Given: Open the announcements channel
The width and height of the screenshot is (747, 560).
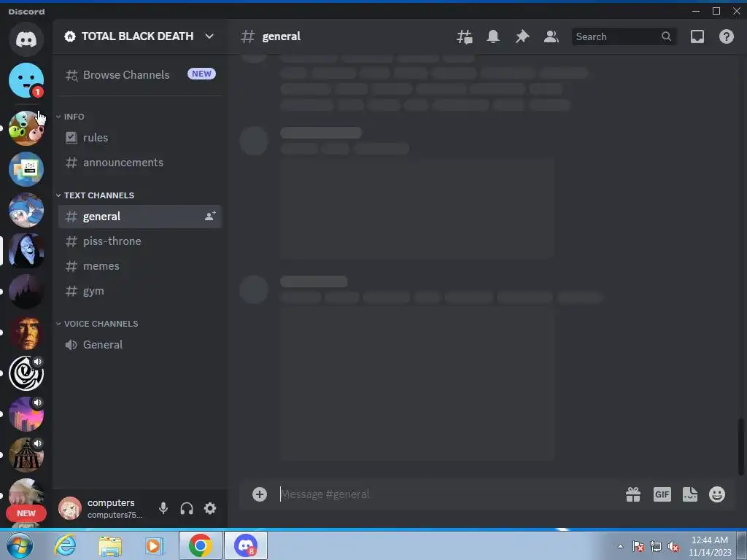Looking at the screenshot, I should tap(140, 163).
